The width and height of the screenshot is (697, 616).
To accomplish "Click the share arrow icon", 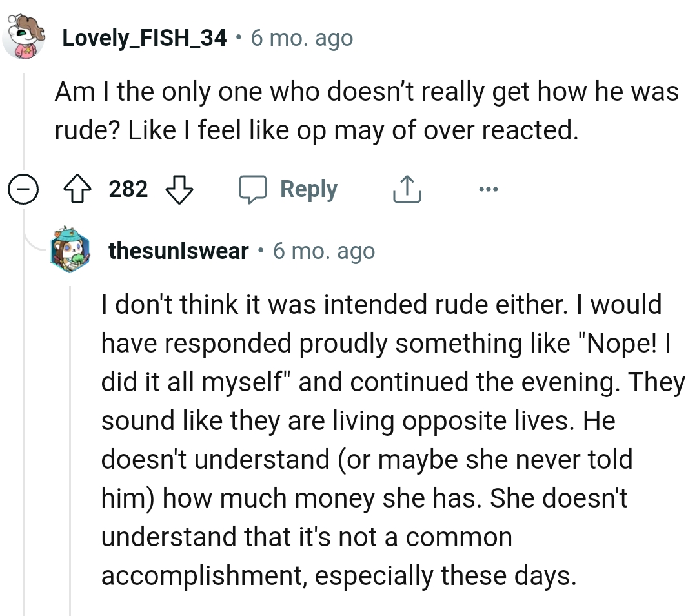I will (x=406, y=189).
